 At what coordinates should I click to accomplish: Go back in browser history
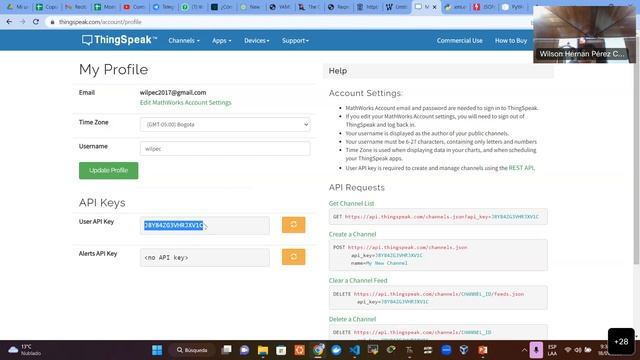click(x=9, y=22)
